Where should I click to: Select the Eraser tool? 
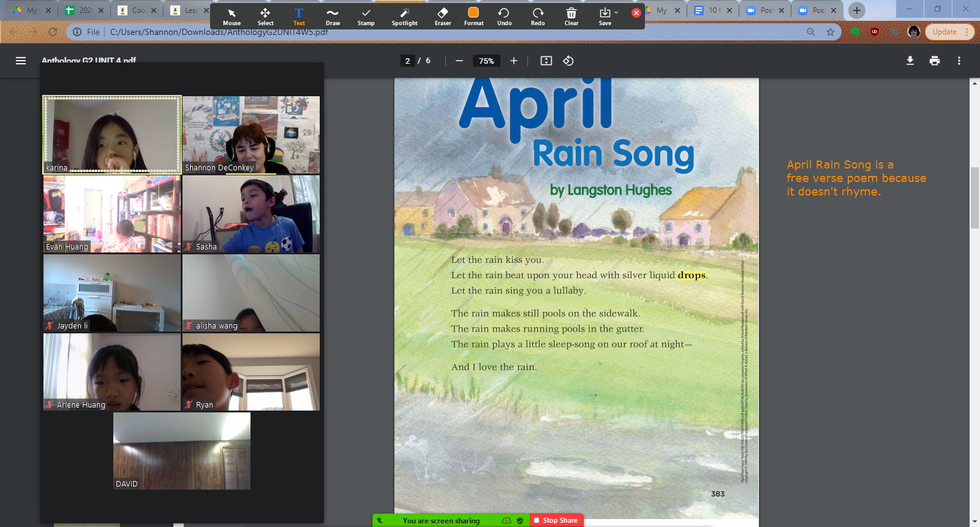(x=443, y=17)
